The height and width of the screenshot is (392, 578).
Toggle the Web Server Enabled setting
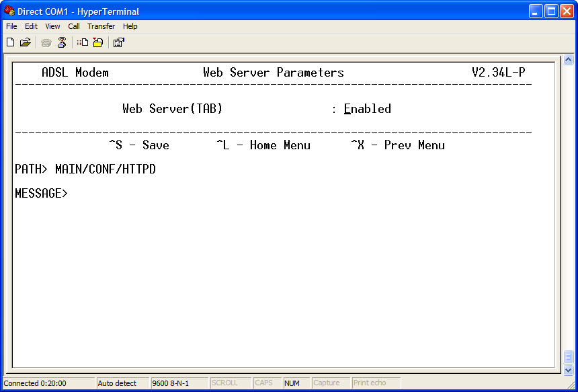click(x=367, y=108)
